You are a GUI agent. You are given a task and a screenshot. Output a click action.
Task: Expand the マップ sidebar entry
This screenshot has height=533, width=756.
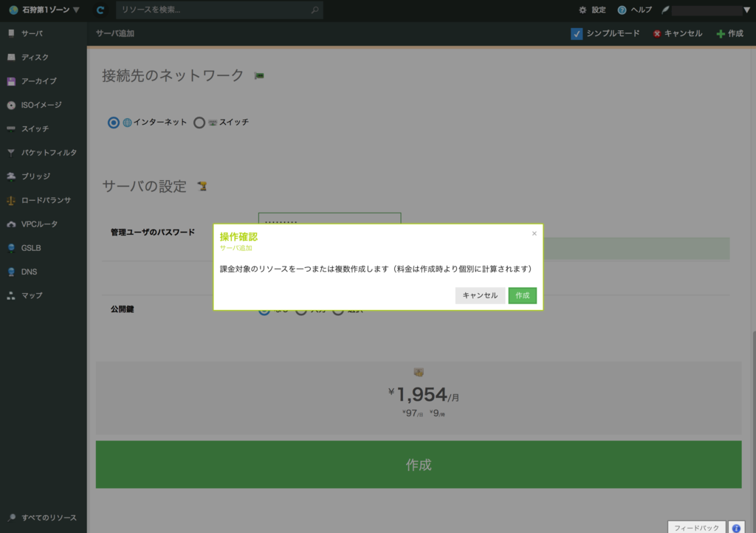point(32,295)
